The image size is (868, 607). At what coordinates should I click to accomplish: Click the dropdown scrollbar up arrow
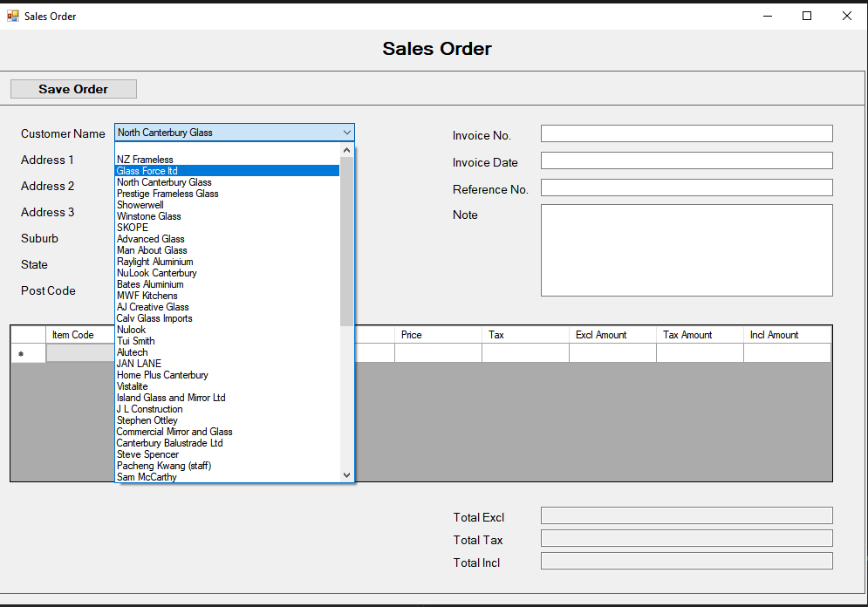pyautogui.click(x=346, y=149)
